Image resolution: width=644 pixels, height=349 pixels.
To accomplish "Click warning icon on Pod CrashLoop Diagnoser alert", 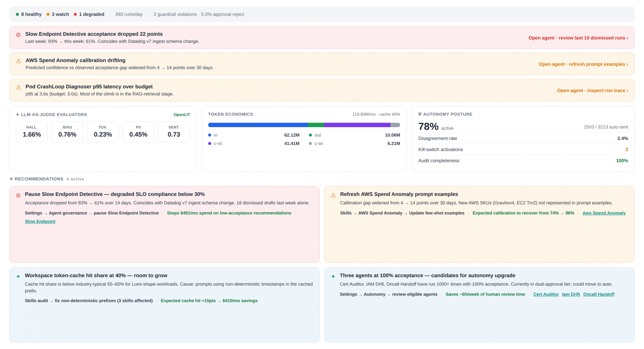I will pos(18,87).
